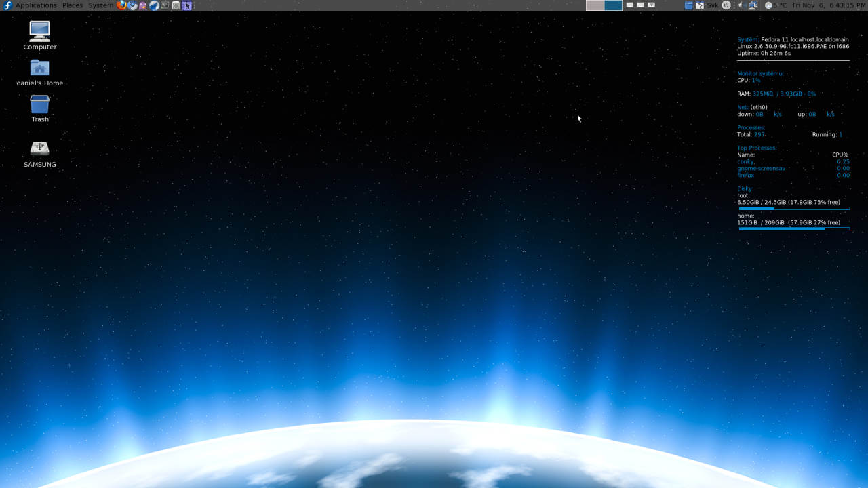Open the Terminal launcher in the panel
The width and height of the screenshot is (868, 488).
(x=165, y=5)
